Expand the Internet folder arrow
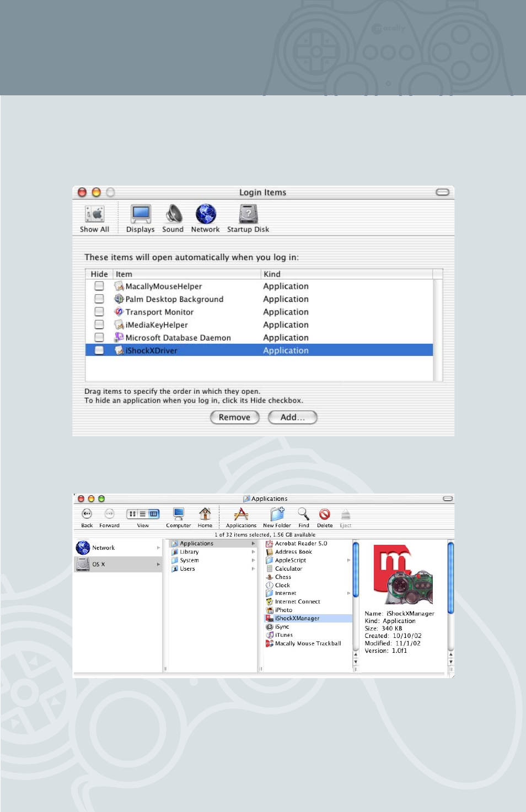This screenshot has width=526, height=812. click(348, 593)
